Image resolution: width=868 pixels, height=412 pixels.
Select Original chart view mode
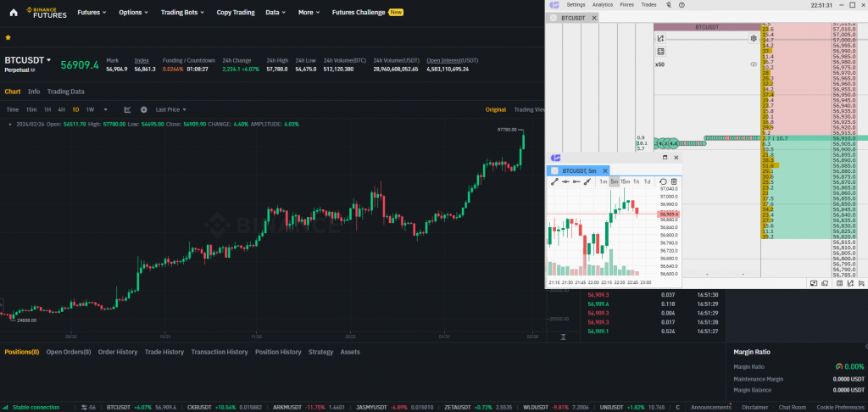pos(495,109)
